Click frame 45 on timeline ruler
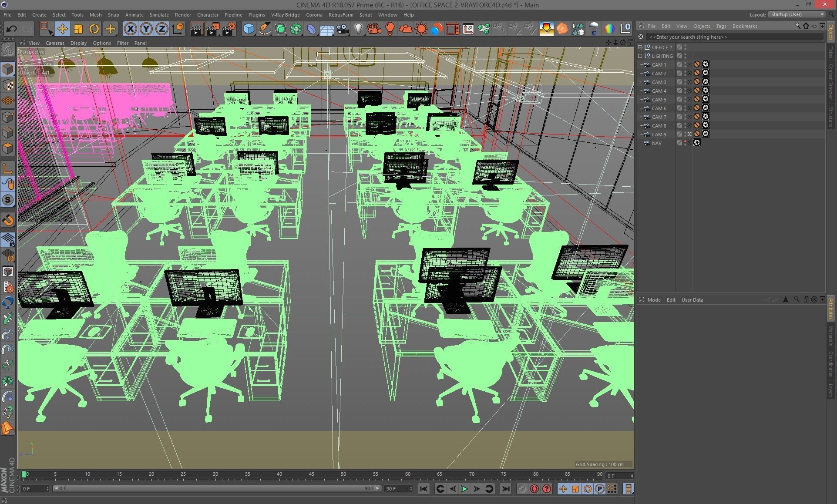 (x=311, y=474)
